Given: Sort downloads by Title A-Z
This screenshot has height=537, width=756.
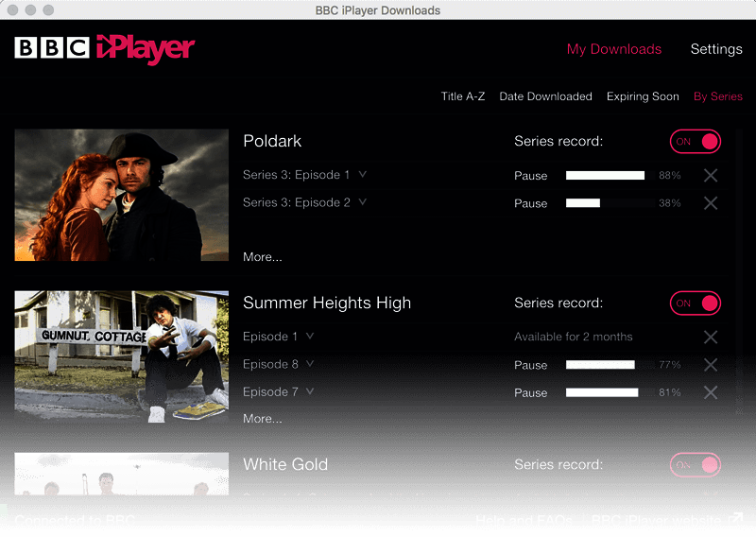Looking at the screenshot, I should point(463,96).
